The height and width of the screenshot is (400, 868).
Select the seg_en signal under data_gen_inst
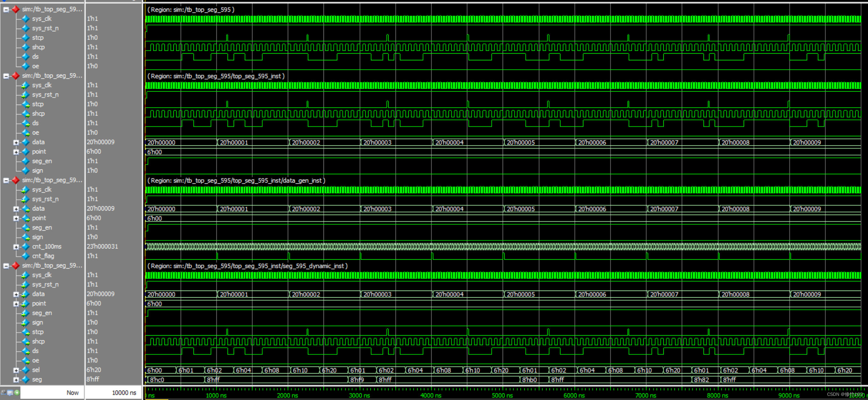pyautogui.click(x=42, y=228)
